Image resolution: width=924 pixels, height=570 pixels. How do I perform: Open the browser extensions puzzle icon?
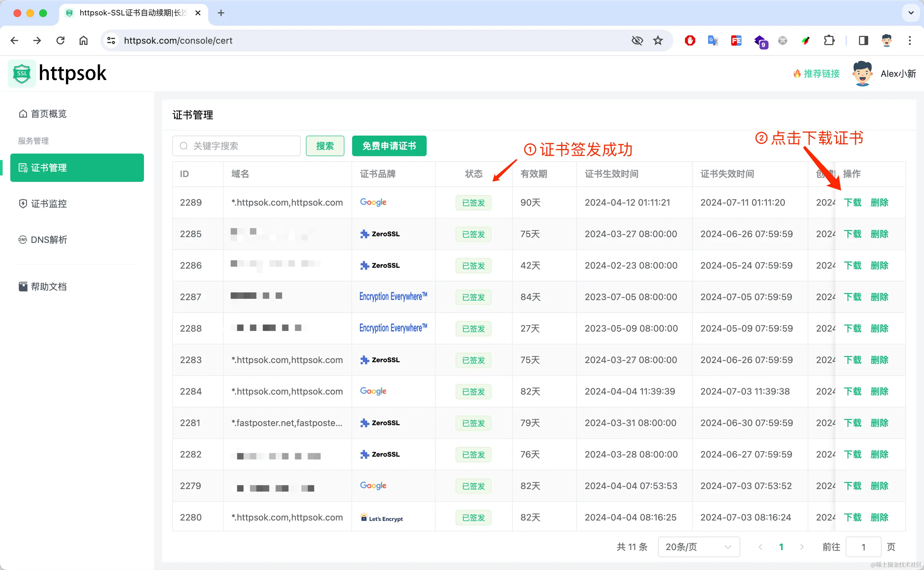(x=829, y=40)
